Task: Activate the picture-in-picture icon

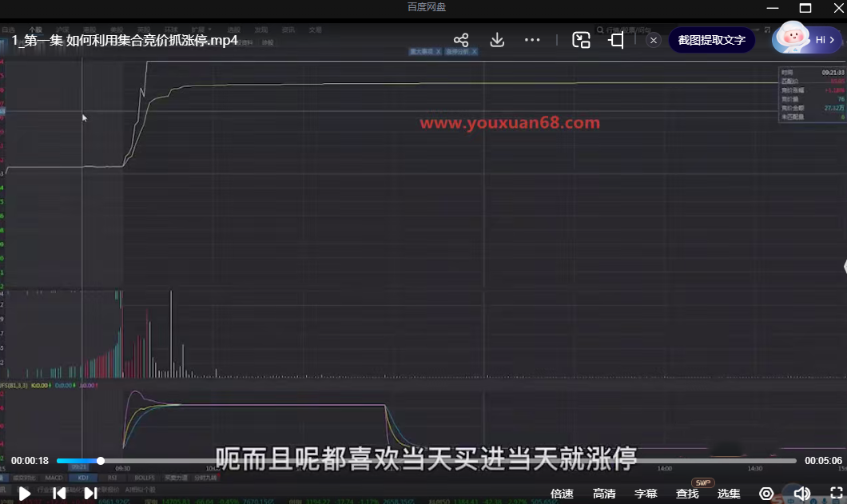Action: [581, 39]
